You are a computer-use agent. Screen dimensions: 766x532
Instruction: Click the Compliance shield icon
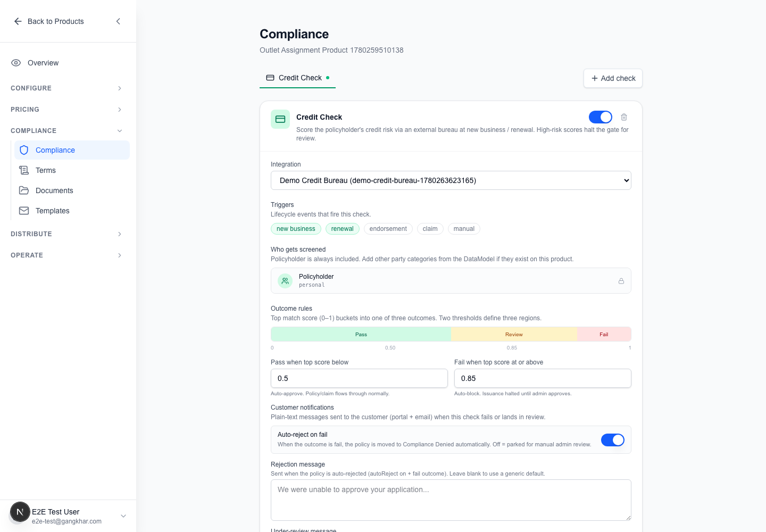[24, 150]
